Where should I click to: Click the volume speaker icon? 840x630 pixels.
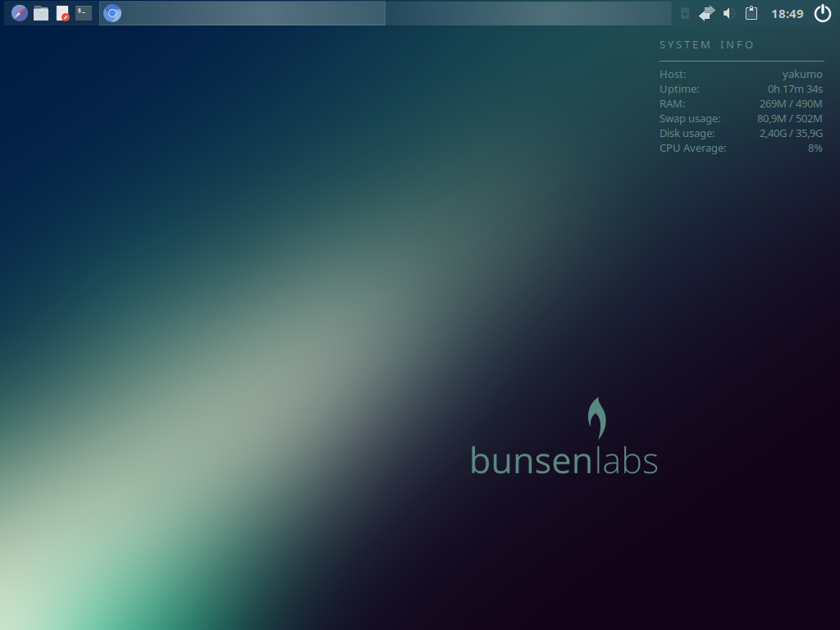728,13
